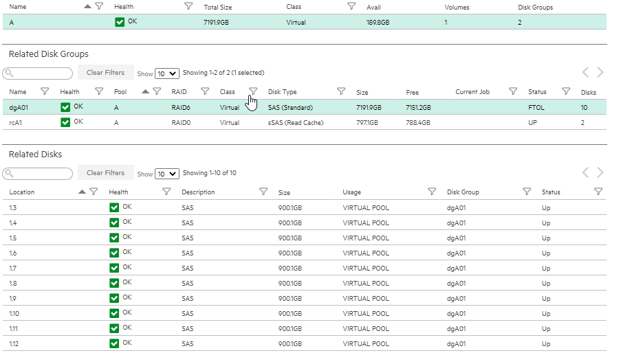Open the Disk Type column filter icon
Screen dimensions: 621x364
tap(341, 91)
